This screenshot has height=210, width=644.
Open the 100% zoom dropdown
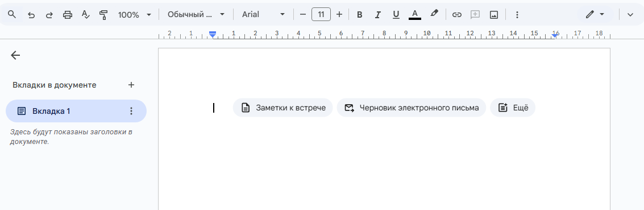click(x=135, y=15)
